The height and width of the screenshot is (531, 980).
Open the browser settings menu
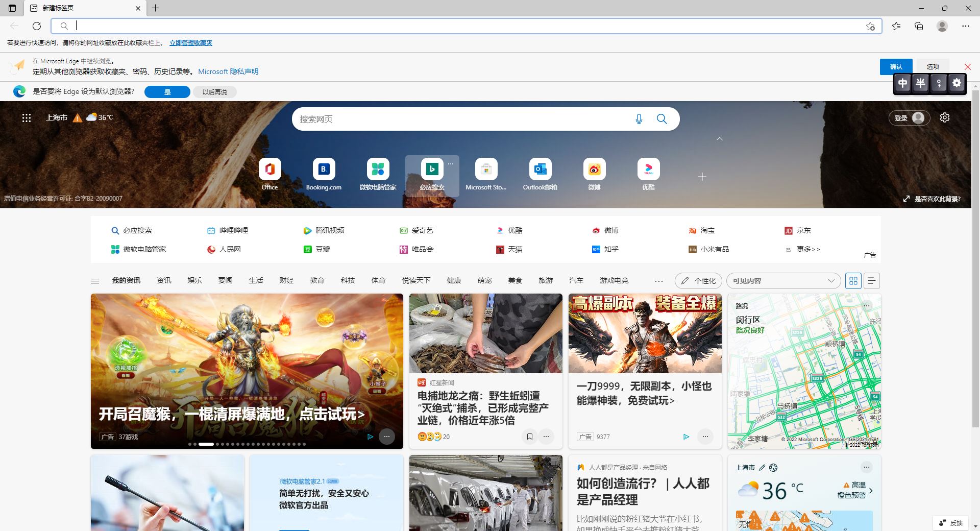pyautogui.click(x=965, y=26)
